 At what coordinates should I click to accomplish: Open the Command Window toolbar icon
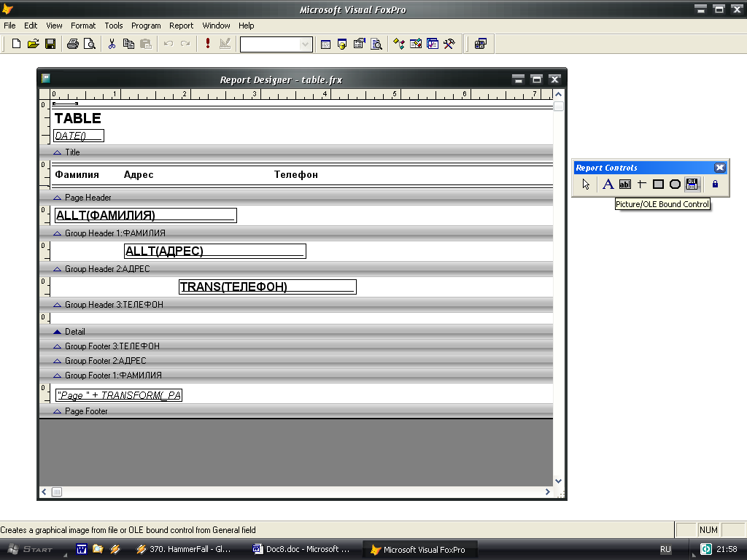coord(325,44)
